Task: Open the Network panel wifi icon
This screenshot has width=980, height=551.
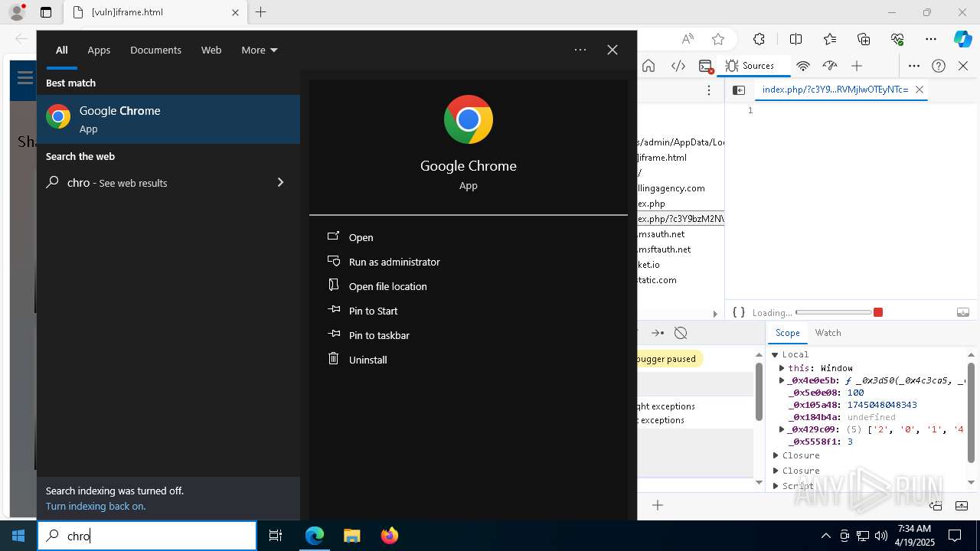Action: (803, 66)
